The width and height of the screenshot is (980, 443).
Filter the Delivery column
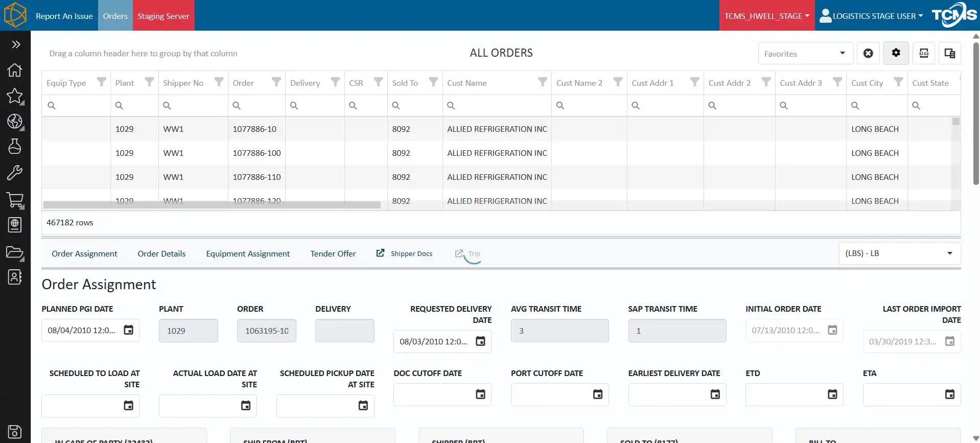(335, 82)
